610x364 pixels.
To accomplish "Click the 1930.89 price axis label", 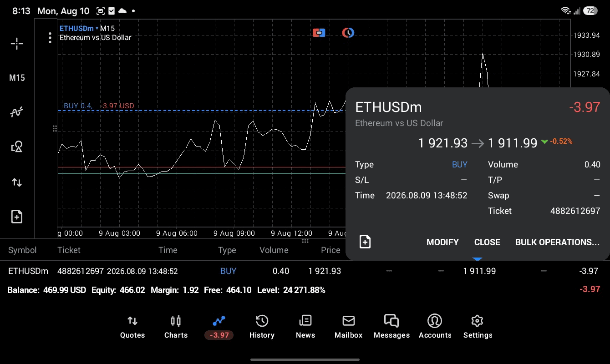I will (x=586, y=54).
